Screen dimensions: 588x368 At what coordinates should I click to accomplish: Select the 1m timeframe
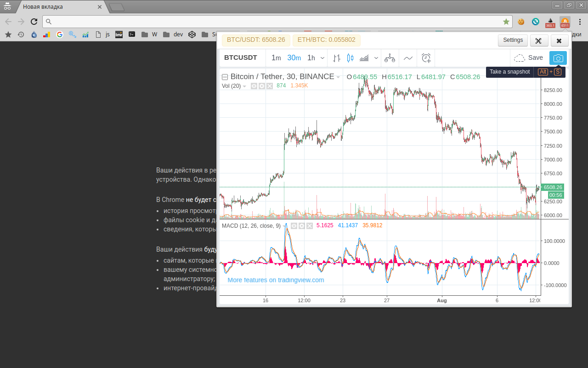(276, 58)
